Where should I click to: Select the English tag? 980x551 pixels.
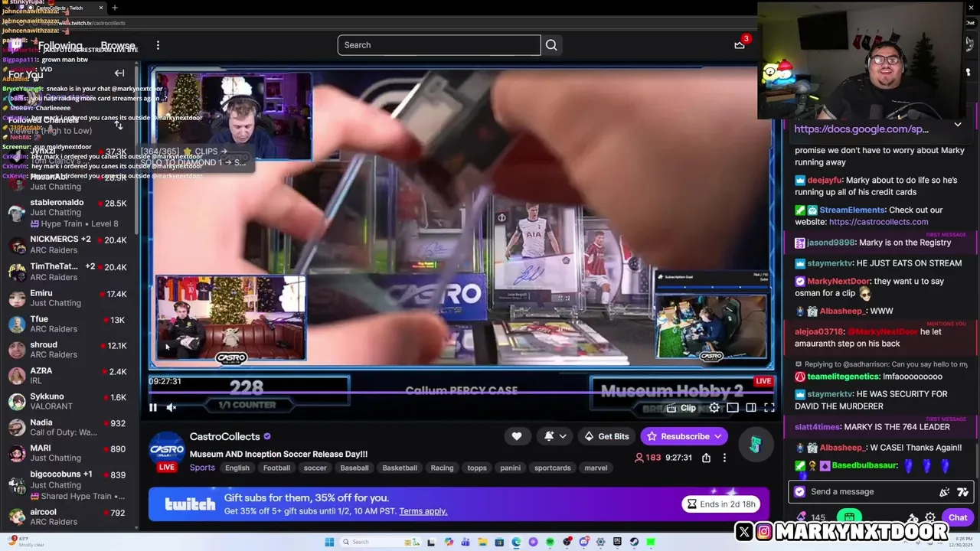237,468
